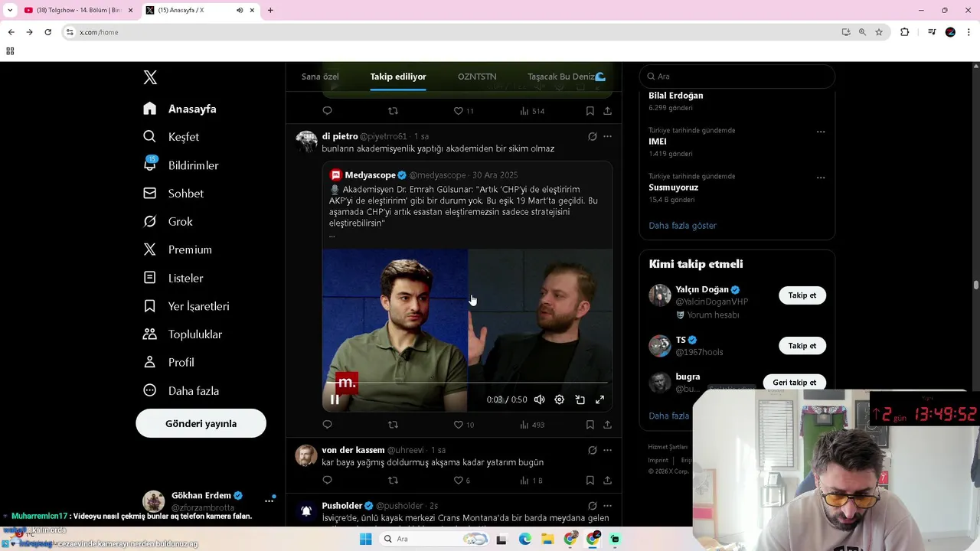Screen dimensions: 980x551
Task: Open more options on von der kassem post
Action: 608,450
